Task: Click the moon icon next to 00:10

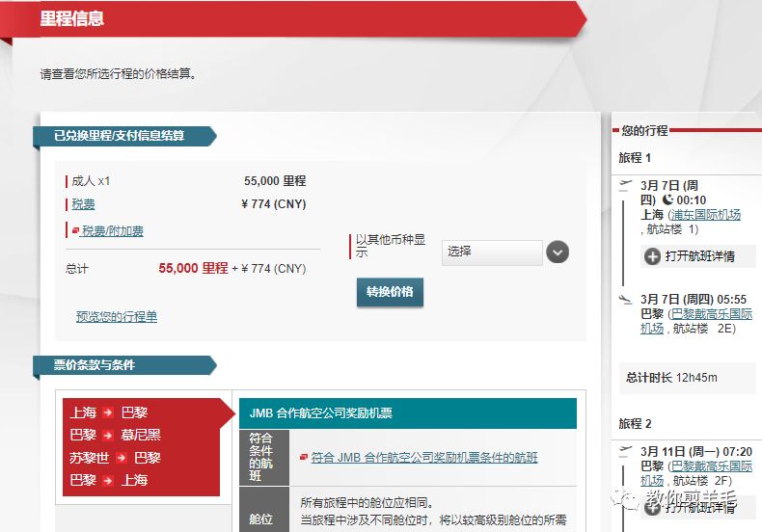Action: coord(667,199)
